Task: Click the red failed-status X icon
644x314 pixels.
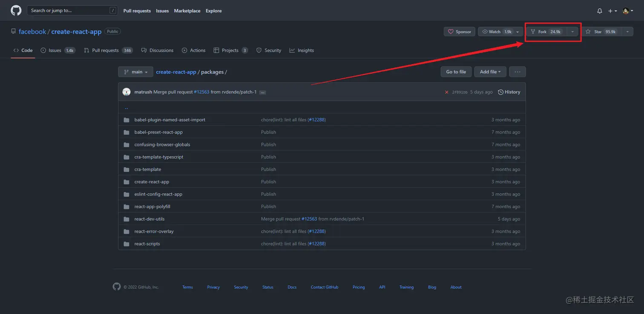Action: tap(446, 92)
